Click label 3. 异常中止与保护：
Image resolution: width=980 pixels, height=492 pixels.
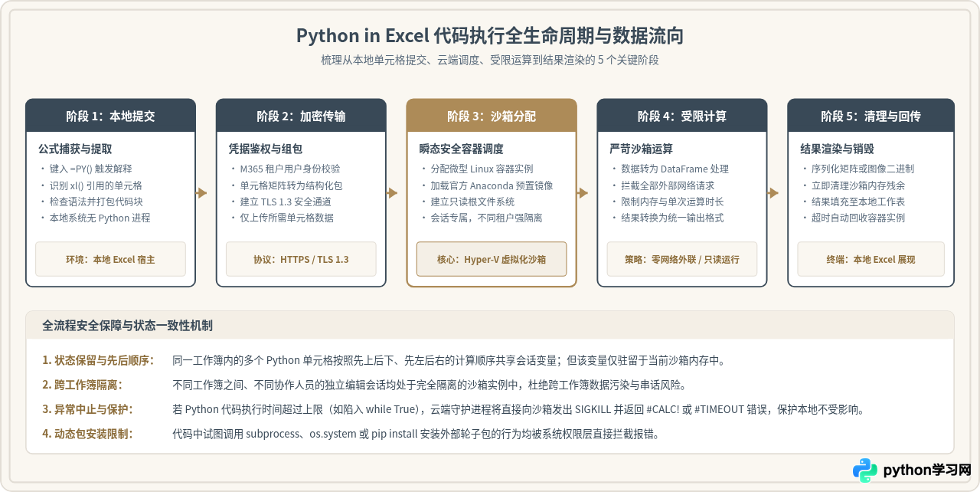87,409
